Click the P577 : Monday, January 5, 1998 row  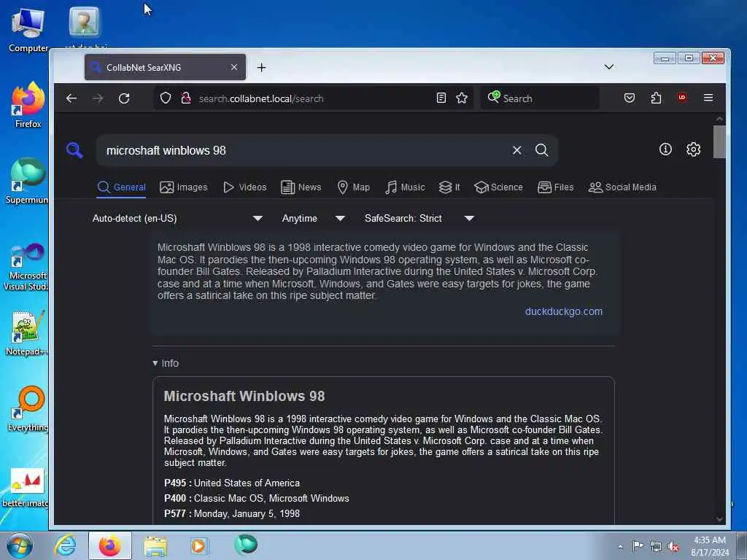tap(232, 513)
